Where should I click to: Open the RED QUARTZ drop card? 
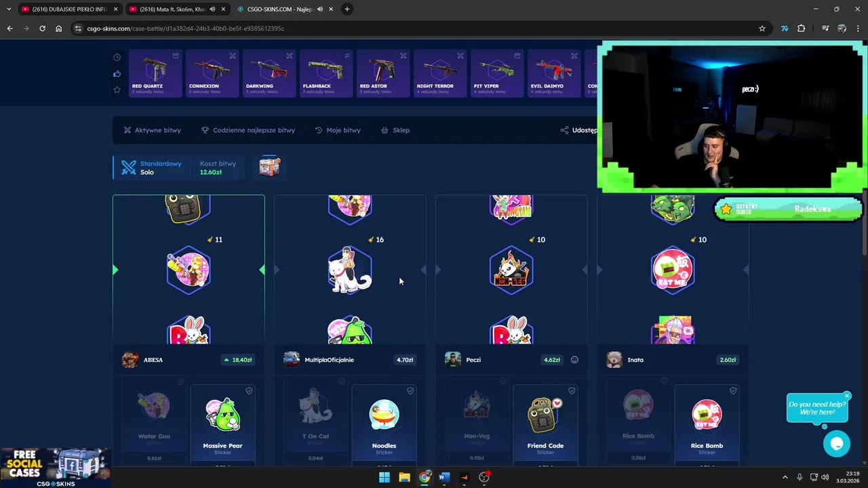(155, 73)
